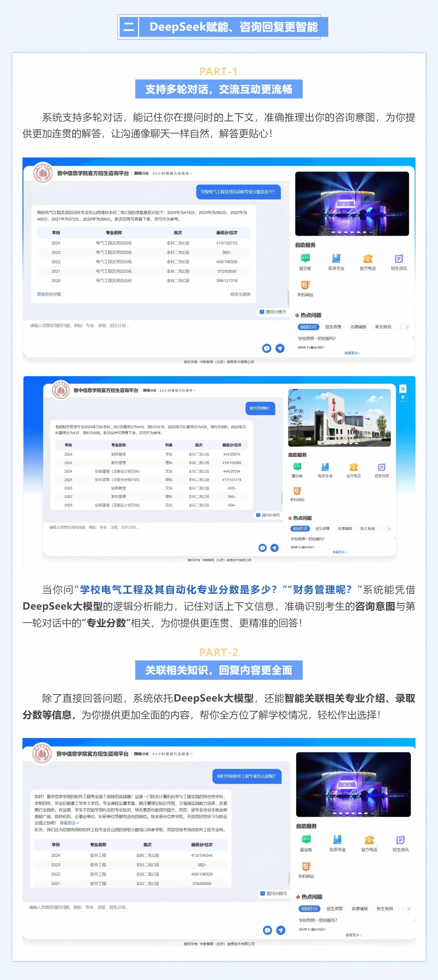
Task: Click 修改生源地 link under 电气工程 score table
Action: 240,294
